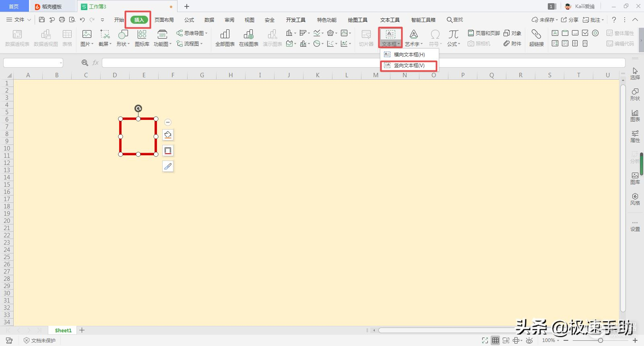644x346 pixels.
Task: Expand the 100% zoom level dropdown
Action: tap(551, 340)
